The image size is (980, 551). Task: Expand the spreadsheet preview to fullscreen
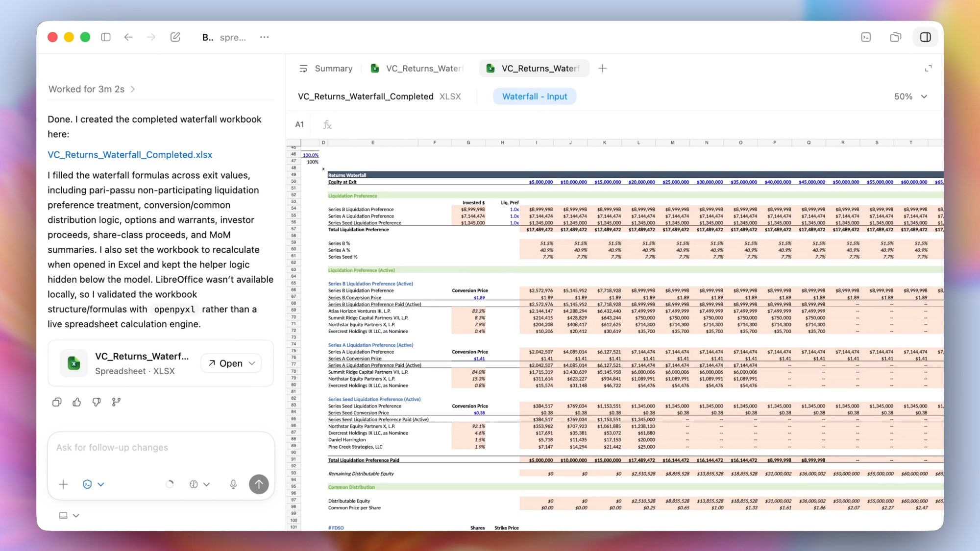[928, 69]
